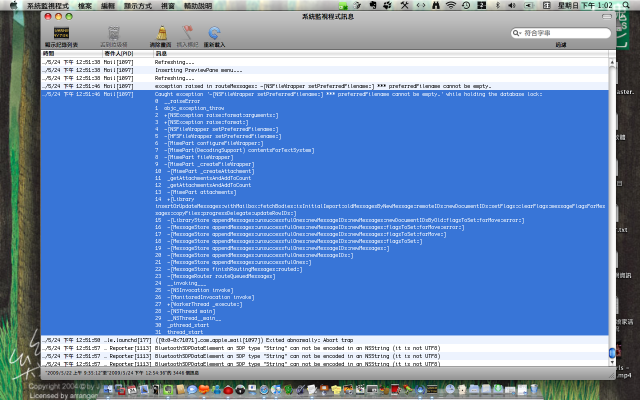This screenshot has width=640, height=400.
Task: Click the battery status menu bar icon
Action: coord(529,5)
